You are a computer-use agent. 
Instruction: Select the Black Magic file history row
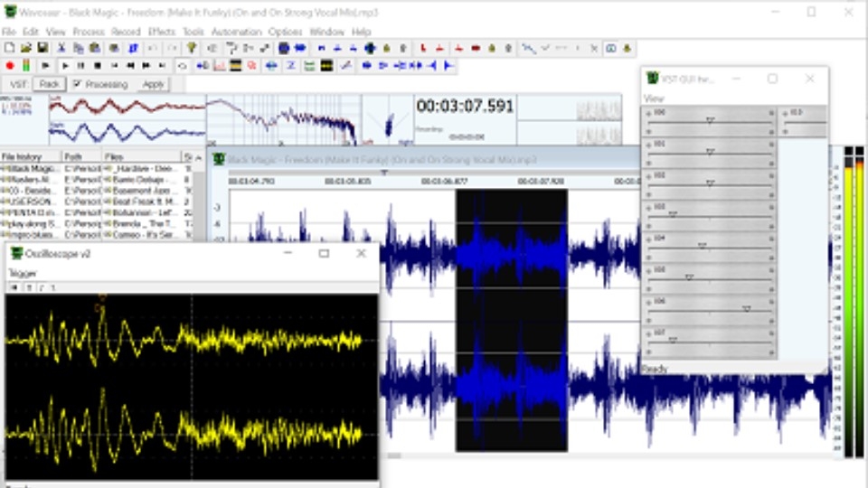(31, 168)
